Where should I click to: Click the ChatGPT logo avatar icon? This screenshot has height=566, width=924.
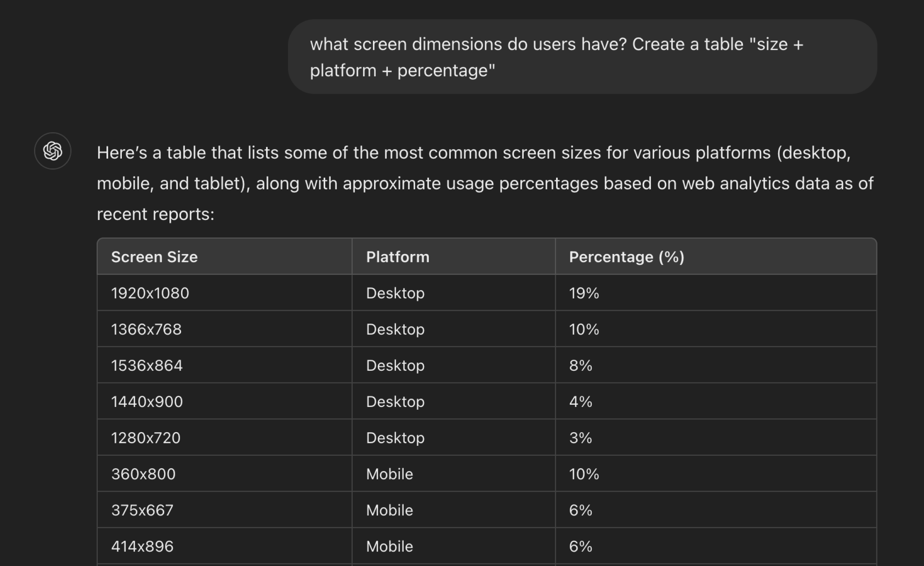(53, 151)
